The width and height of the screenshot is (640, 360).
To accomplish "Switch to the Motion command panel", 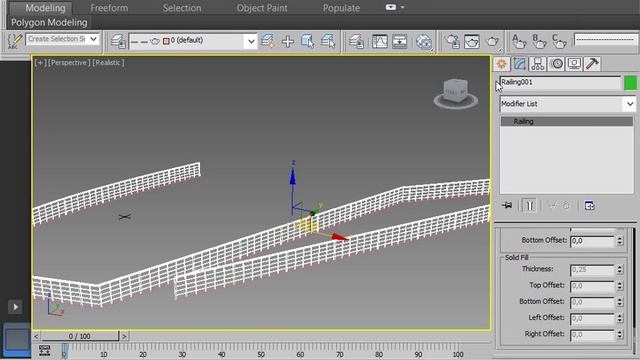I will pyautogui.click(x=556, y=64).
